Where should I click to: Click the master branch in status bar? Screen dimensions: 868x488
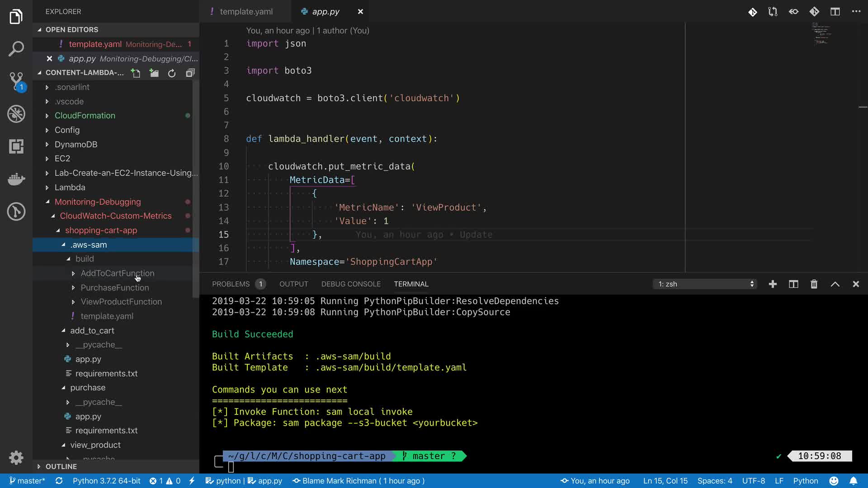pyautogui.click(x=27, y=481)
